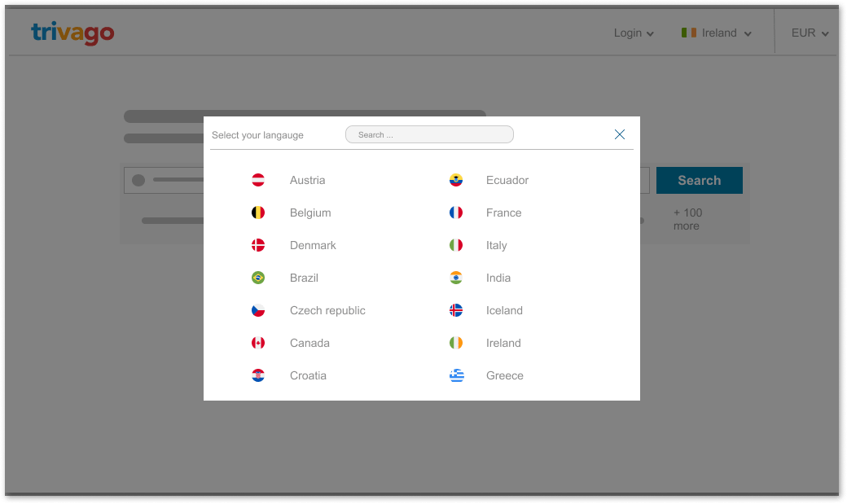The width and height of the screenshot is (847, 504).
Task: Choose Italy in the country list
Action: [496, 245]
